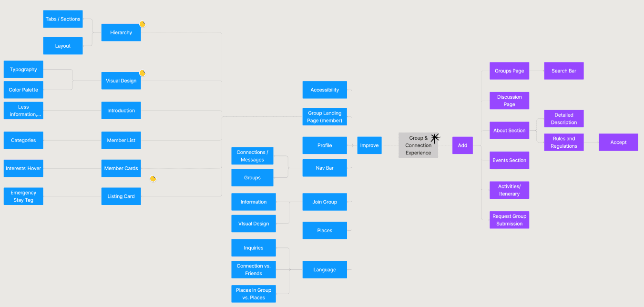Viewport: 644px width, 307px height.
Task: Select the Typography node
Action: point(23,70)
